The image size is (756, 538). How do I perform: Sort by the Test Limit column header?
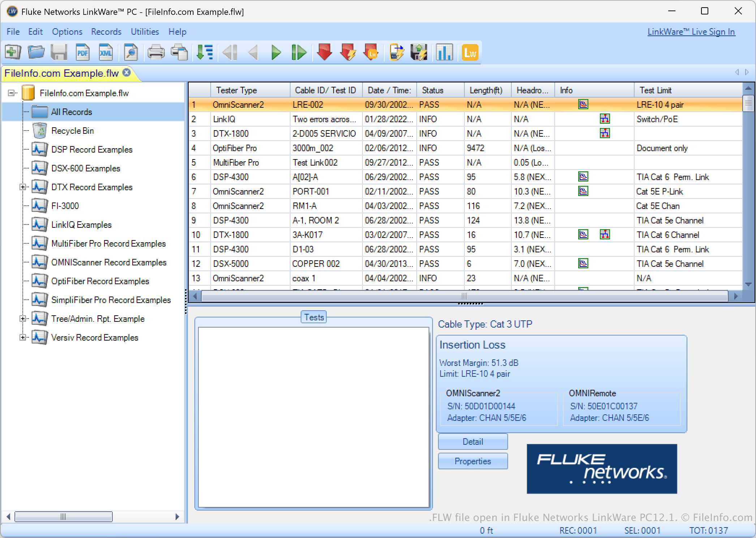click(688, 90)
